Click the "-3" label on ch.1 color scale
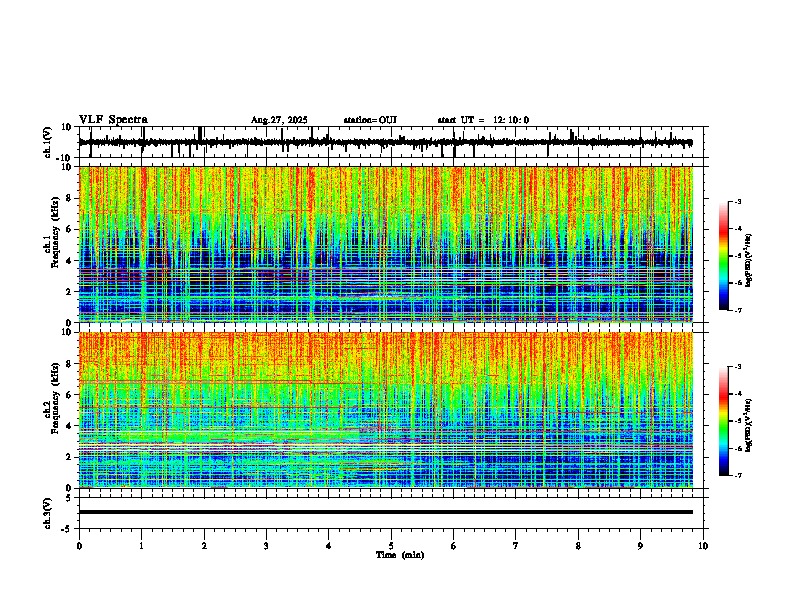The image size is (792, 612). click(737, 201)
